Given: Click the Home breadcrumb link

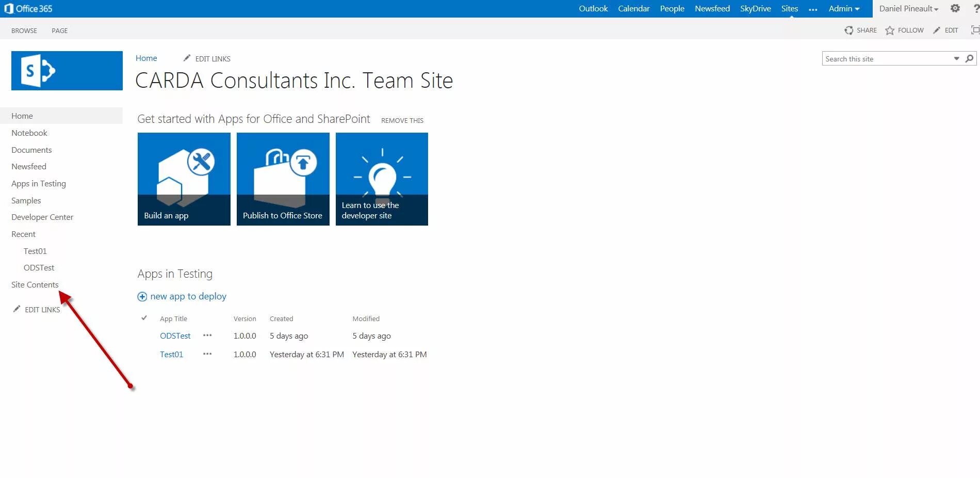Looking at the screenshot, I should [x=146, y=58].
